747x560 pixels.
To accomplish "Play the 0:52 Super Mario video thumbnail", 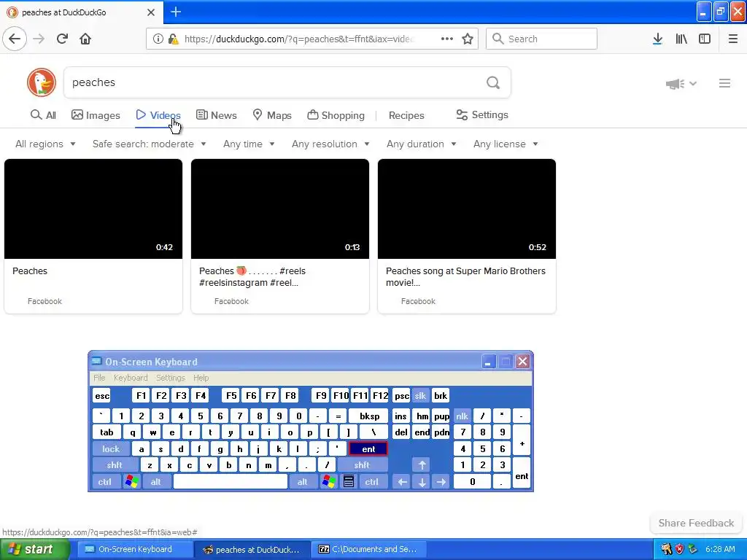I will 467,209.
